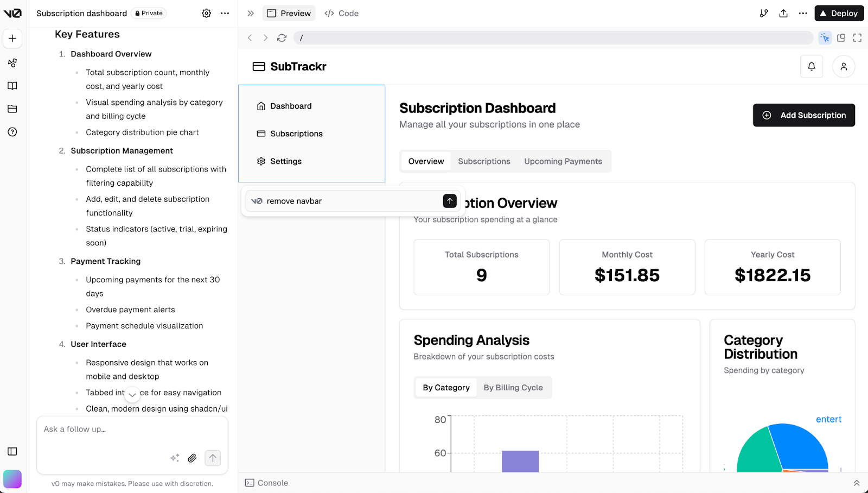Click the purple bar in spending chart
The image size is (868, 493).
point(520,462)
